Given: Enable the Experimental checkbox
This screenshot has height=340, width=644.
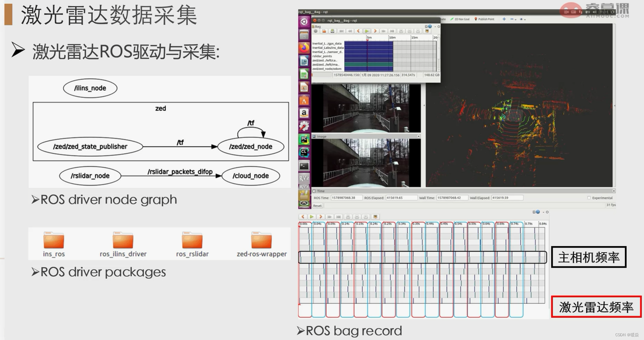Looking at the screenshot, I should (589, 198).
